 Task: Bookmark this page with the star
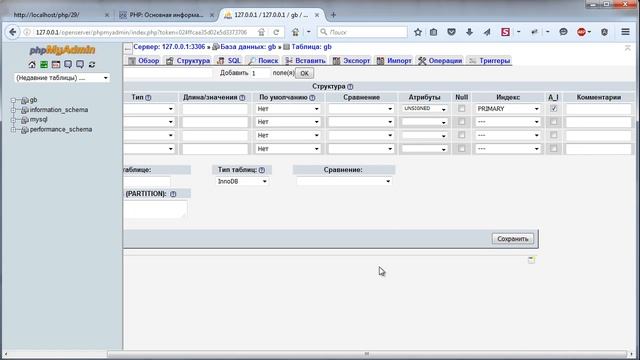[x=418, y=32]
